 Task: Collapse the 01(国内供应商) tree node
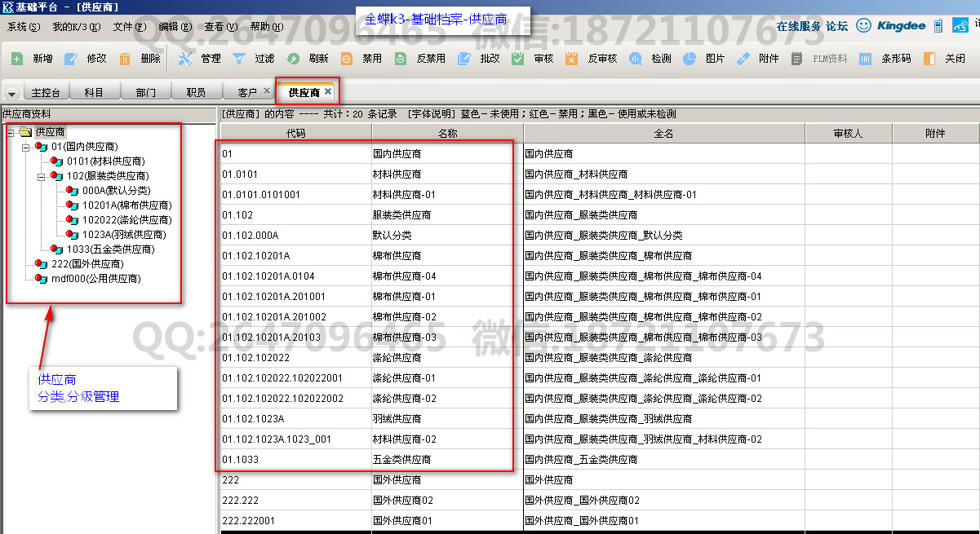25,147
